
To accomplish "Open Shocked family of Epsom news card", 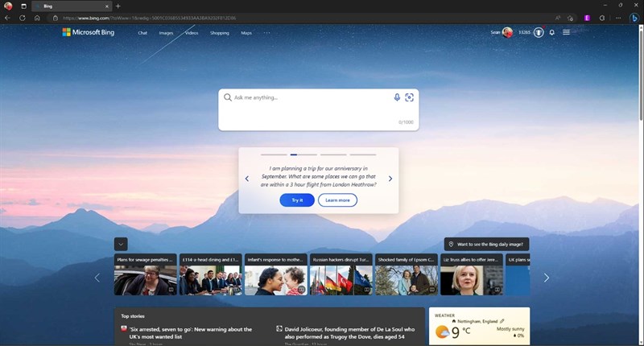I will tap(407, 274).
